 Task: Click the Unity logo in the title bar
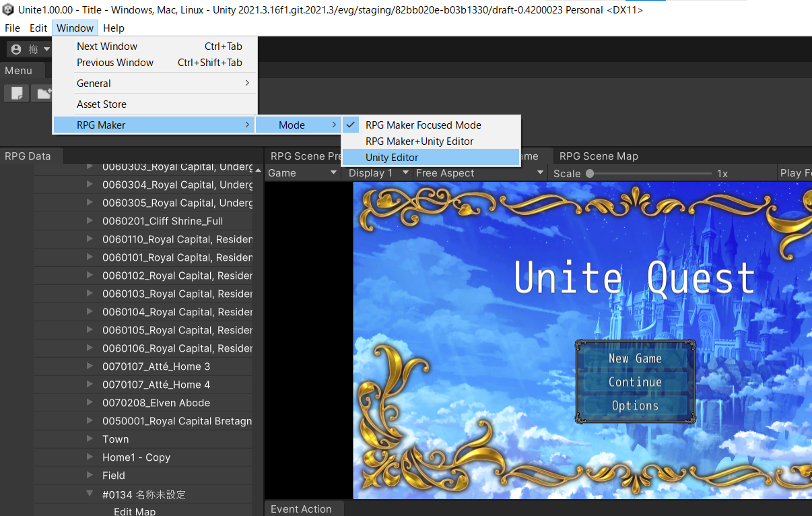click(9, 10)
